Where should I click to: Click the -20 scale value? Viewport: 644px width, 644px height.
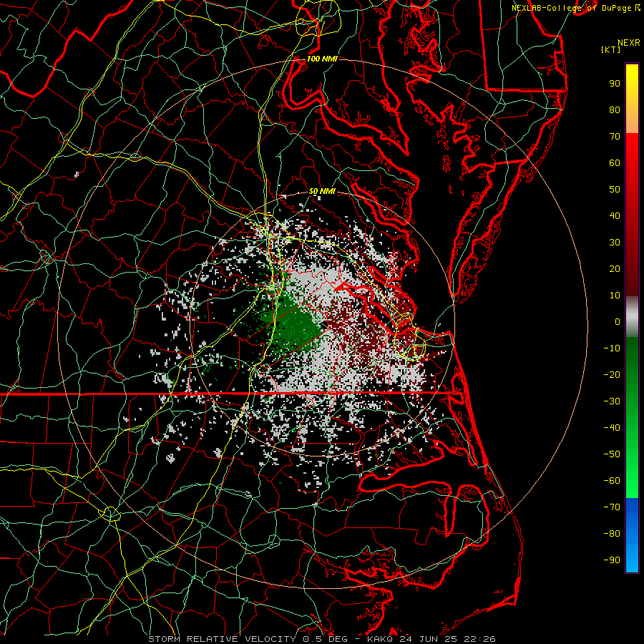[x=612, y=375]
